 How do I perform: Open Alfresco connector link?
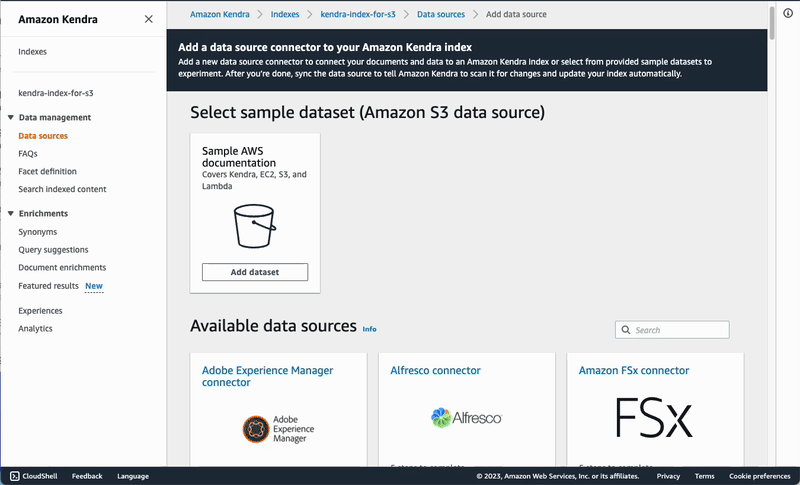point(435,370)
